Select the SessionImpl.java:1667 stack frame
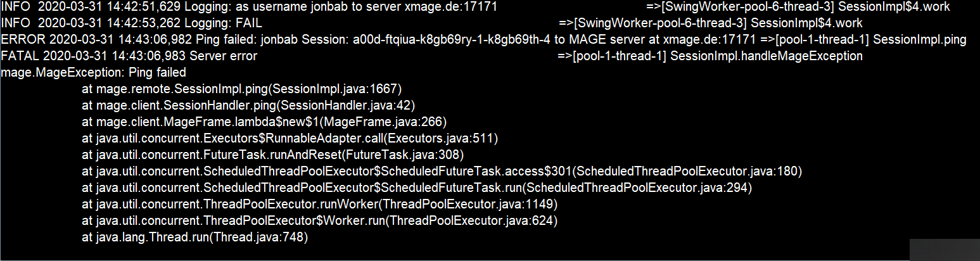The height and width of the screenshot is (261, 980). click(x=242, y=89)
